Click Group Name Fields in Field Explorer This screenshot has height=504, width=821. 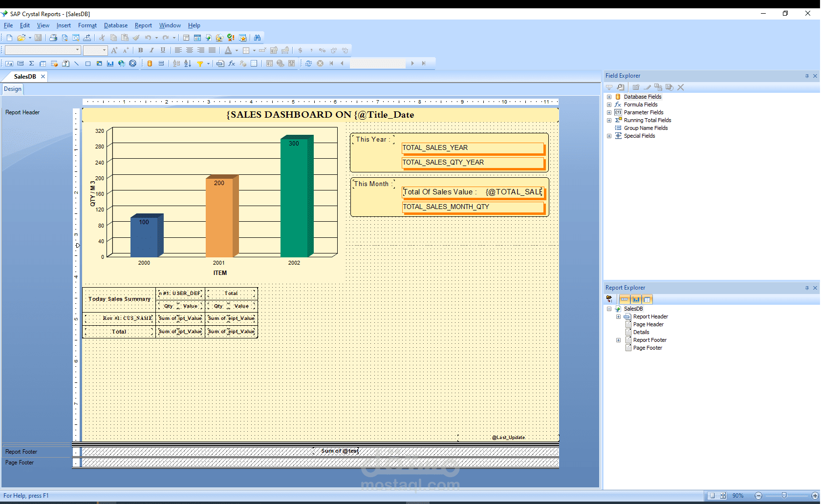coord(646,128)
